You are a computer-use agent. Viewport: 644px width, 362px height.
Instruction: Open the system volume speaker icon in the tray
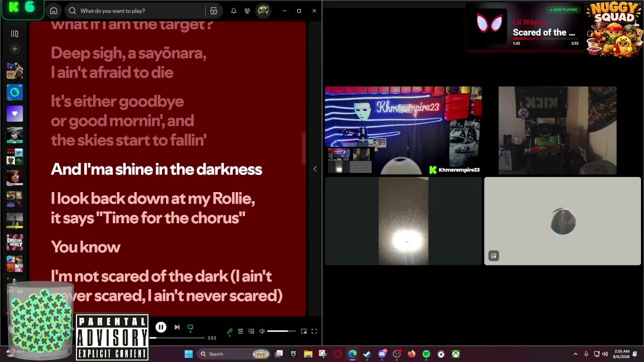605,354
